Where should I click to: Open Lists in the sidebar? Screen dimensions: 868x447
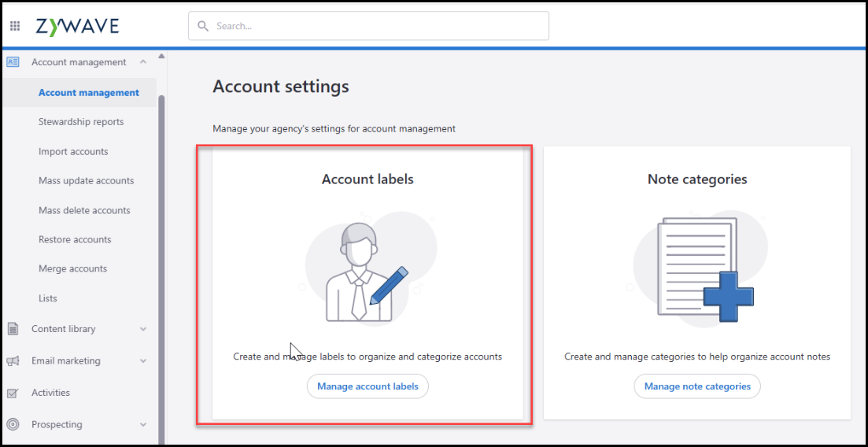point(47,298)
